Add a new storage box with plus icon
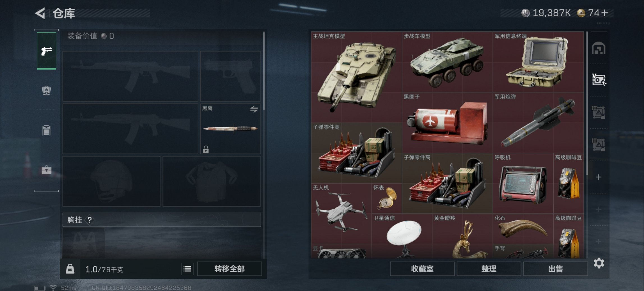 (x=599, y=177)
